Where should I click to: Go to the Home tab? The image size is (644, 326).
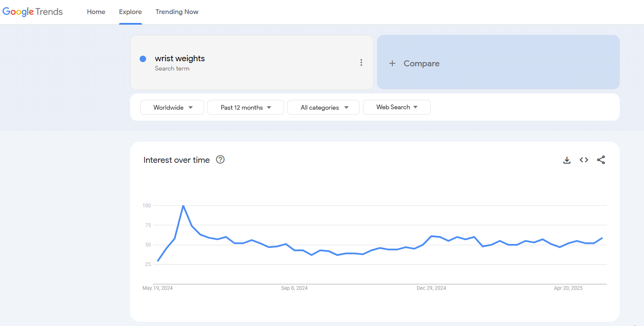pyautogui.click(x=96, y=12)
